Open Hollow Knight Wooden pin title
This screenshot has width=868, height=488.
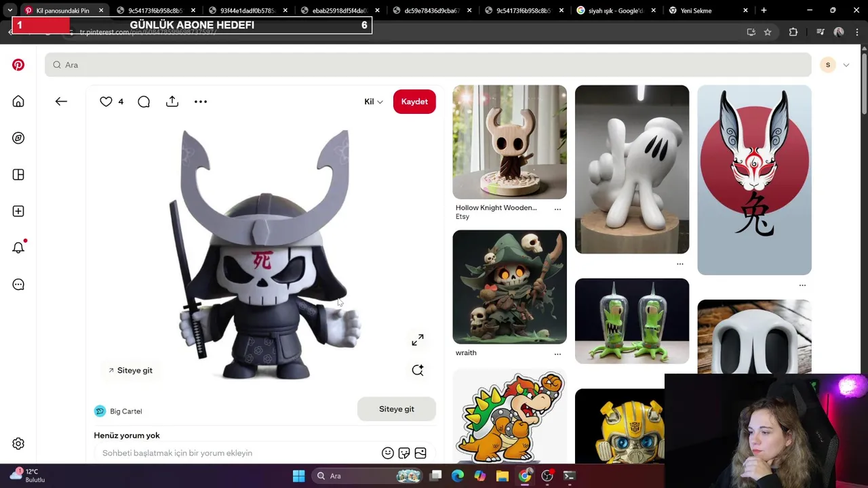(496, 207)
